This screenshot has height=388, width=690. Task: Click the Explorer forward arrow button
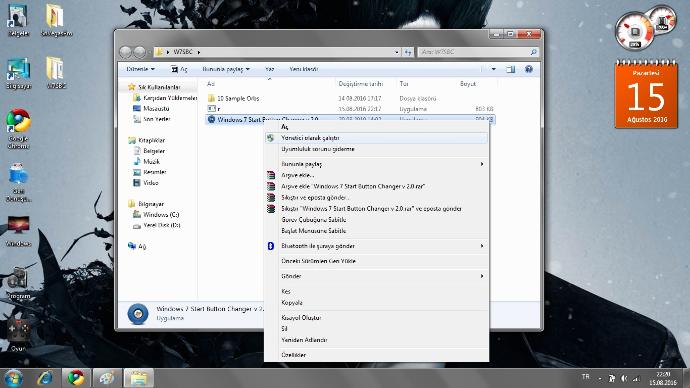click(139, 52)
